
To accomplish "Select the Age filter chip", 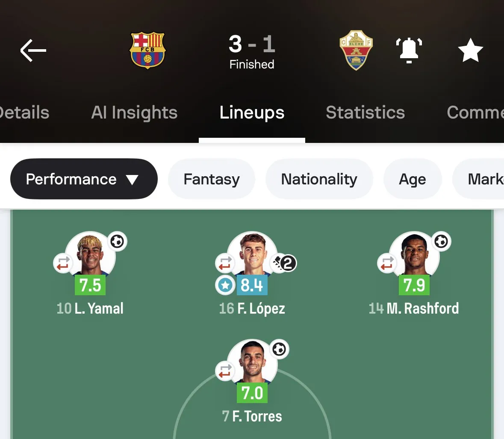I will pyautogui.click(x=412, y=179).
